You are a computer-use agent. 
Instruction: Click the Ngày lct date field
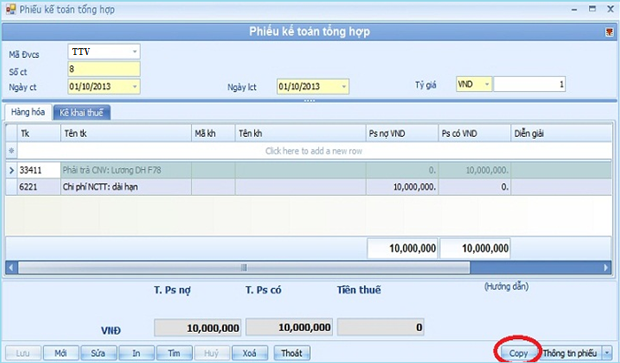pos(313,86)
